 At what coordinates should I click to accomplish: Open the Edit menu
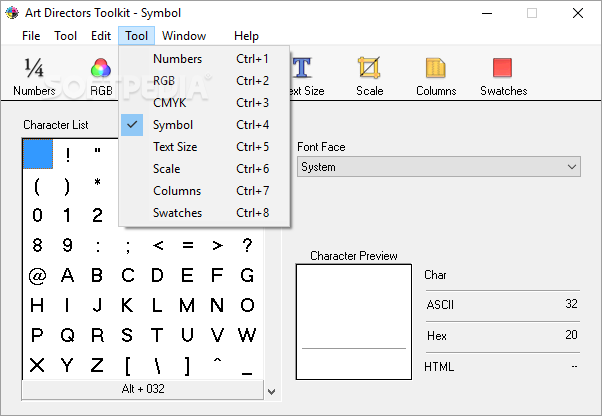(101, 36)
